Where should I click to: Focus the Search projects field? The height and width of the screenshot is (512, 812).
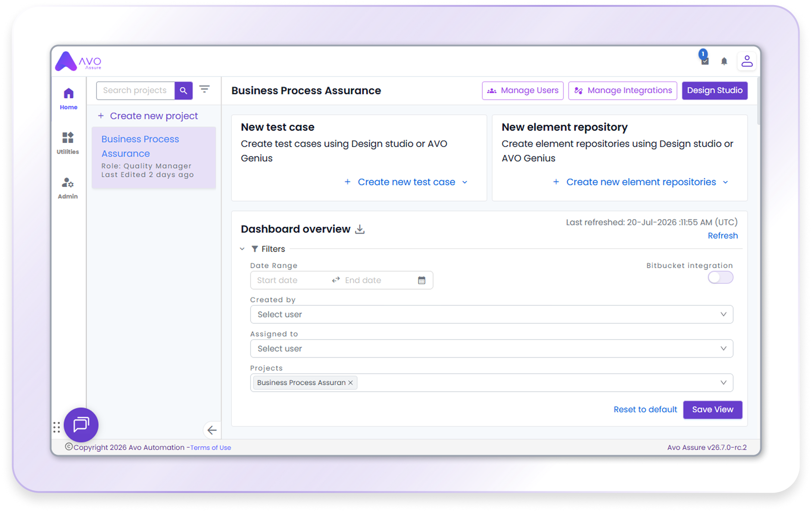pyautogui.click(x=135, y=91)
